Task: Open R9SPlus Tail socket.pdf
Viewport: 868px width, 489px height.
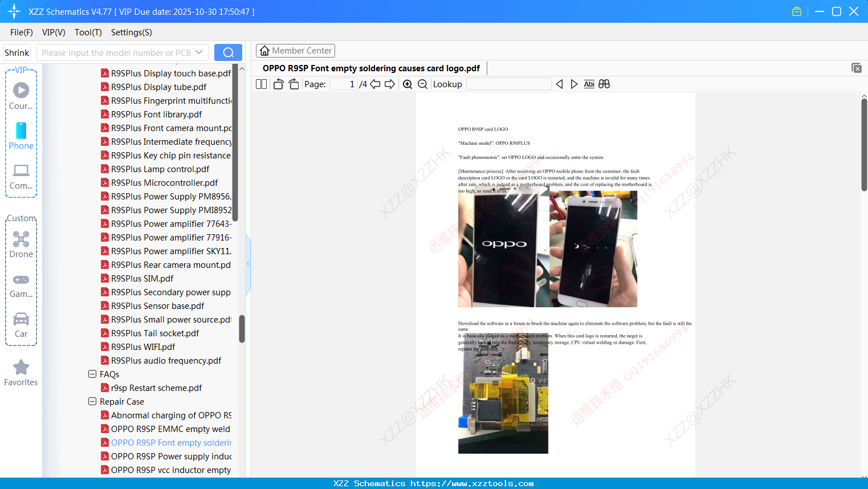Action: coord(155,333)
